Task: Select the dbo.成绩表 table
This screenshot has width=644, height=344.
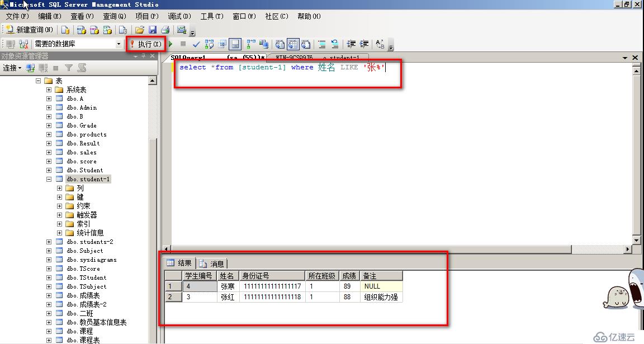Action: (83, 295)
